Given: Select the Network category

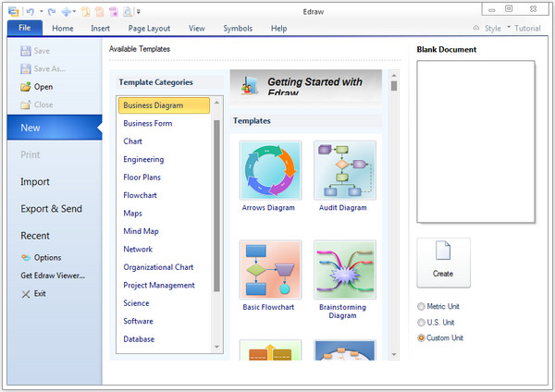Looking at the screenshot, I should (x=138, y=250).
